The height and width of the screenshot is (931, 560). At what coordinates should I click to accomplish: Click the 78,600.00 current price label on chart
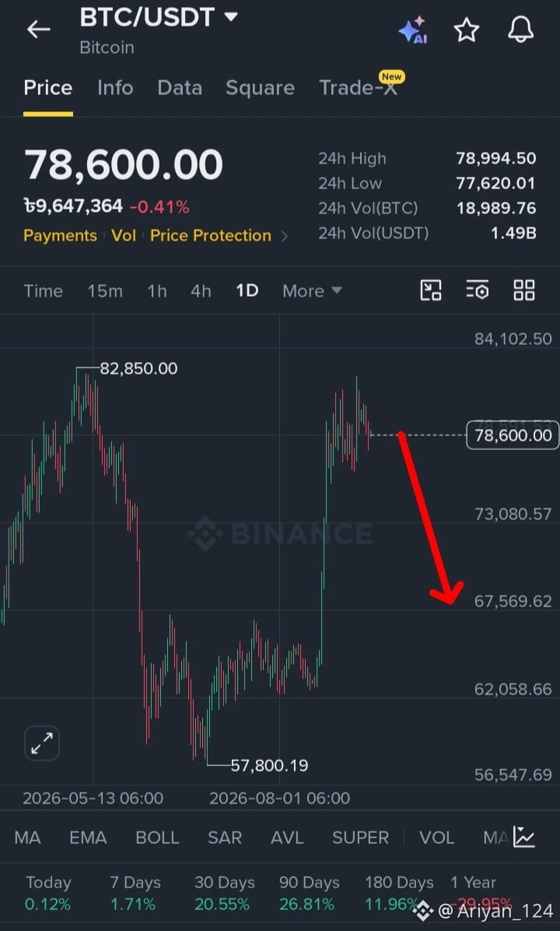pos(512,435)
